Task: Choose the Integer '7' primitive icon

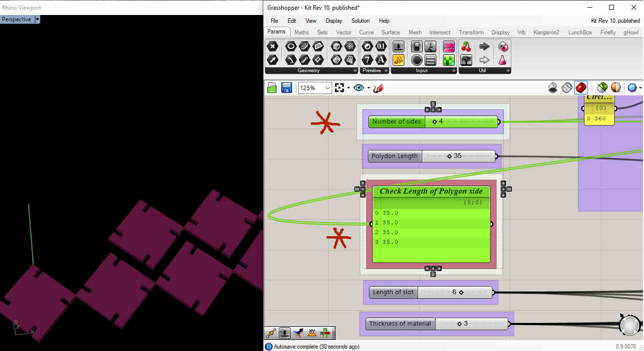Action: pyautogui.click(x=368, y=60)
